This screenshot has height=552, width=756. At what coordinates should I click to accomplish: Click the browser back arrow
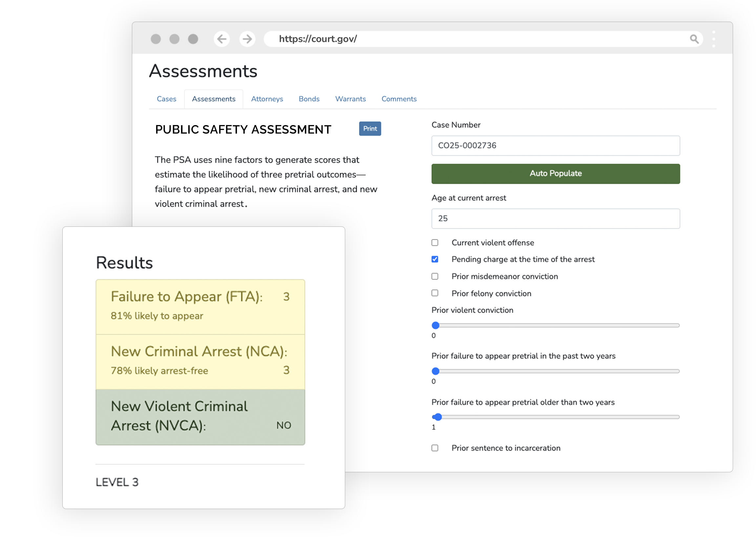[221, 39]
